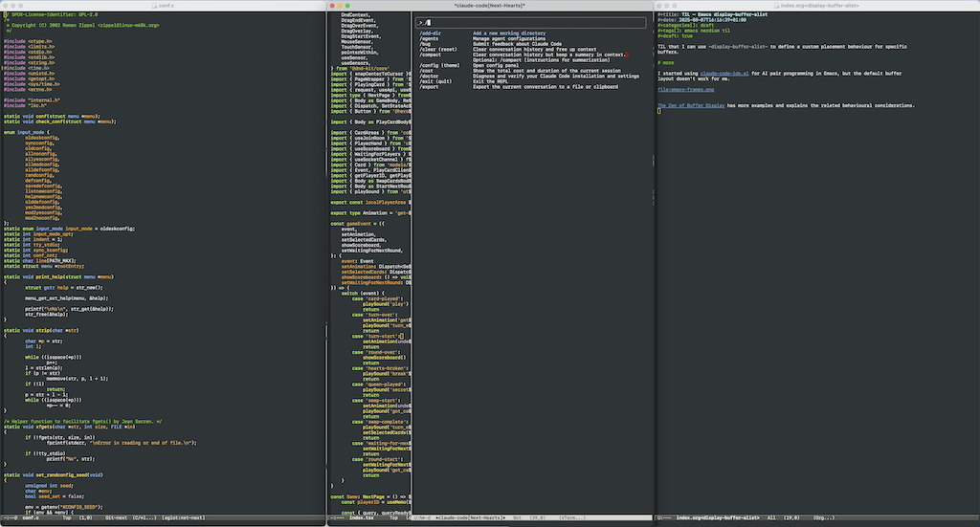This screenshot has width=980, height=527.
Task: Click the '=display-buffer-alist=' inline code
Action: pyautogui.click(x=738, y=47)
